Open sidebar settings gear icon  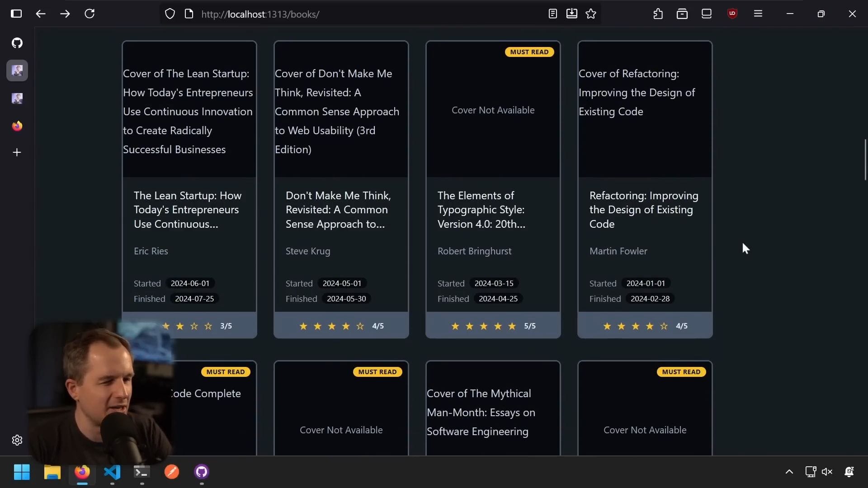point(17,440)
